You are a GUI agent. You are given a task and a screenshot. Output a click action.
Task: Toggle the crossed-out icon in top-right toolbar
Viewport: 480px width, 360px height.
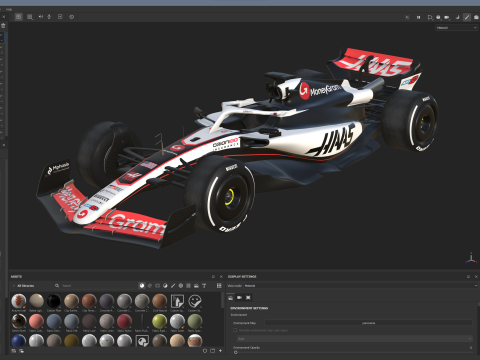(407, 17)
